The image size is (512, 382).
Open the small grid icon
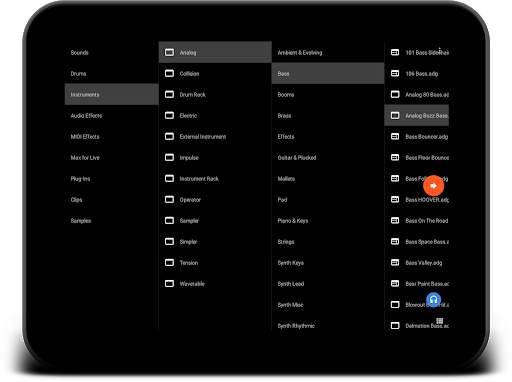[x=440, y=321]
